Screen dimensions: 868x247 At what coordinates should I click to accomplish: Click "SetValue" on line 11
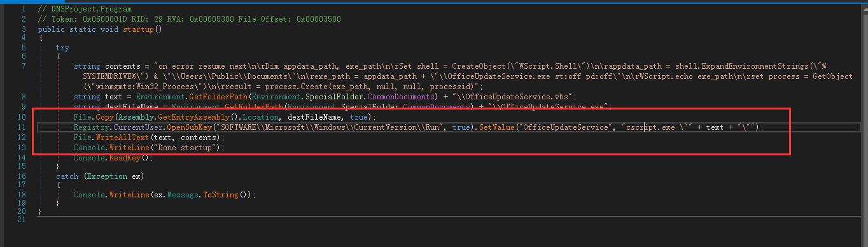(496, 127)
